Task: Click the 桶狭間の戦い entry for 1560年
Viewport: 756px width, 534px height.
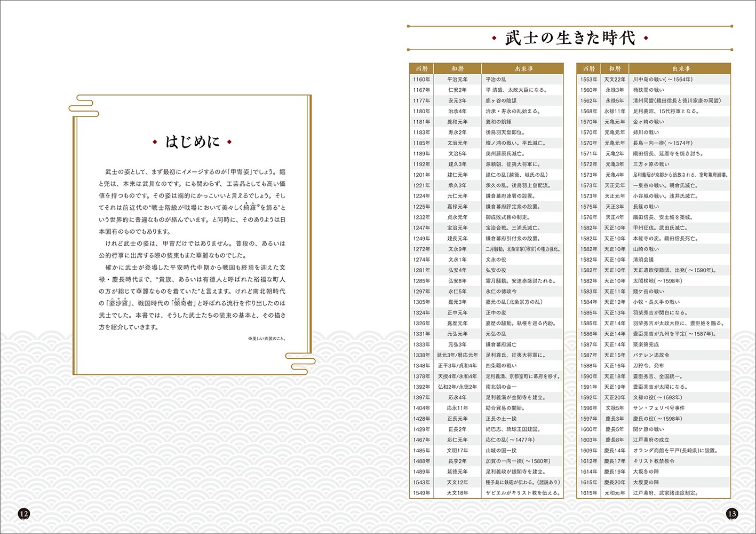Action: click(648, 90)
